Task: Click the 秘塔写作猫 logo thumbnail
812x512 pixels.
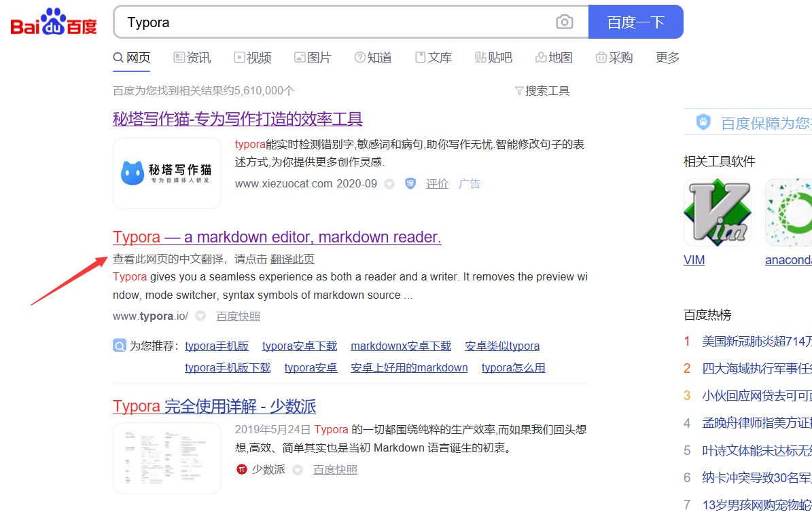Action: click(167, 173)
